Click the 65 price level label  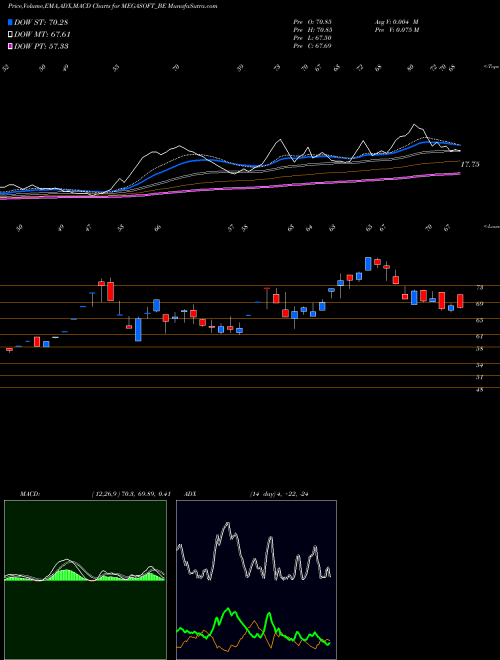479,320
